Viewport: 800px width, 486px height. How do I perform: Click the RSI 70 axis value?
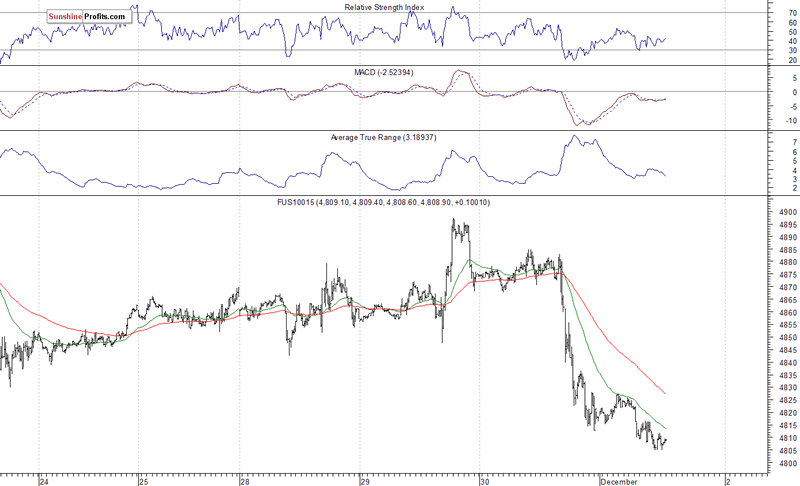[793, 13]
